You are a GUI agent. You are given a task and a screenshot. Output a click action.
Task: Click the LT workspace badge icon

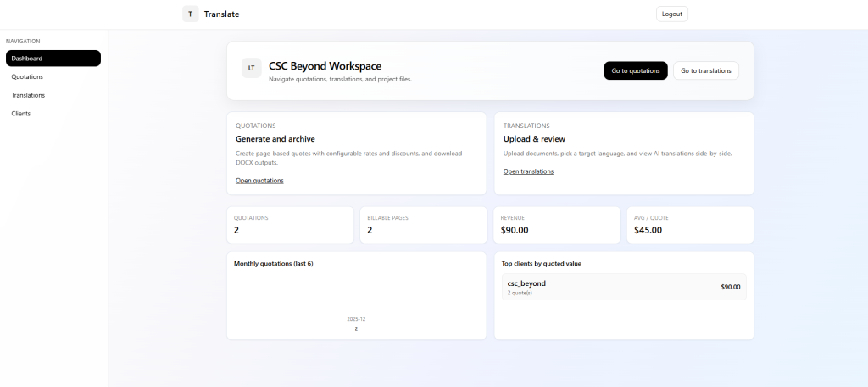[x=251, y=69]
